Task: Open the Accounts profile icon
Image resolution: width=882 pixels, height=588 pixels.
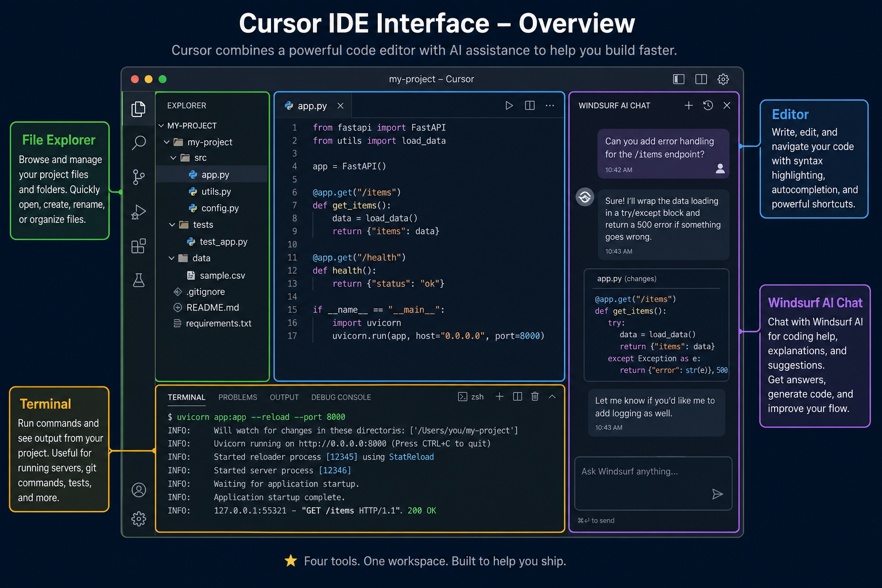Action: (138, 490)
